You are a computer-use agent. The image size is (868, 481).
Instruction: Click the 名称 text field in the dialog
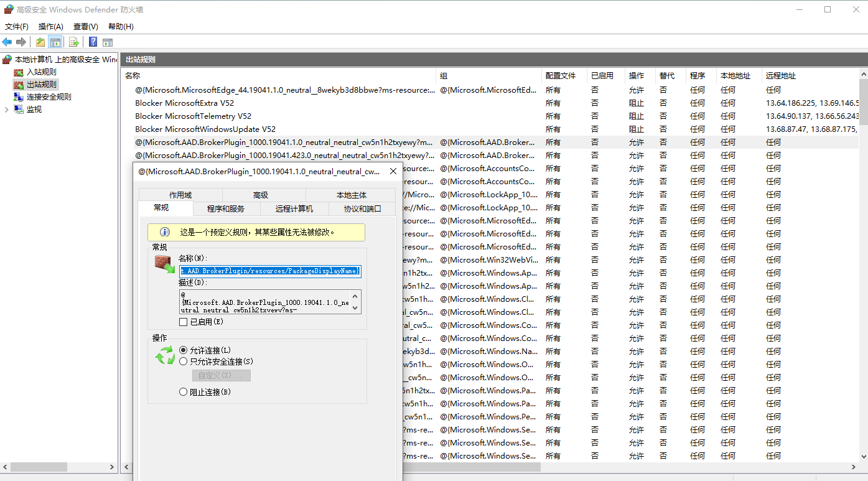(269, 271)
